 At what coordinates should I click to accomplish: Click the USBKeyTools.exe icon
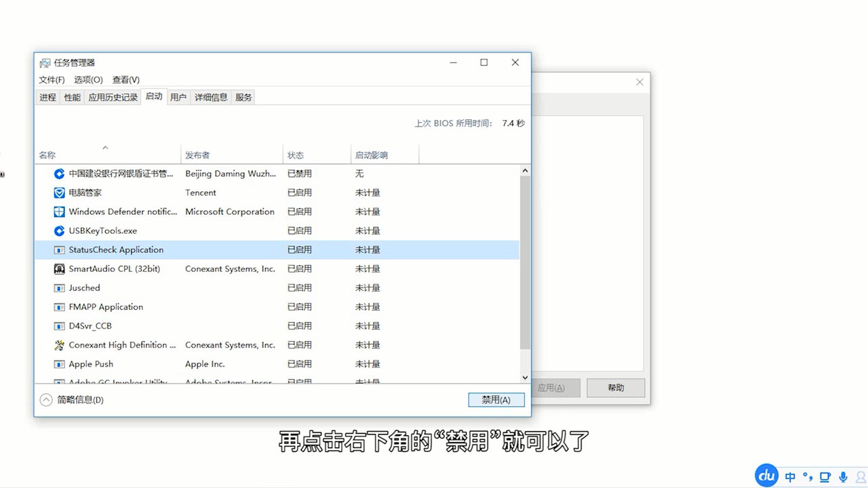(59, 230)
